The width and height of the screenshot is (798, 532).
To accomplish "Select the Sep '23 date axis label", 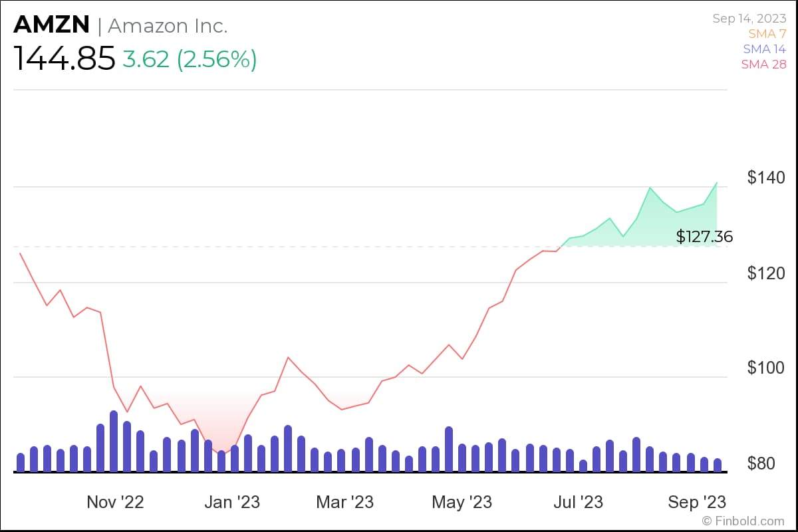I will [696, 502].
